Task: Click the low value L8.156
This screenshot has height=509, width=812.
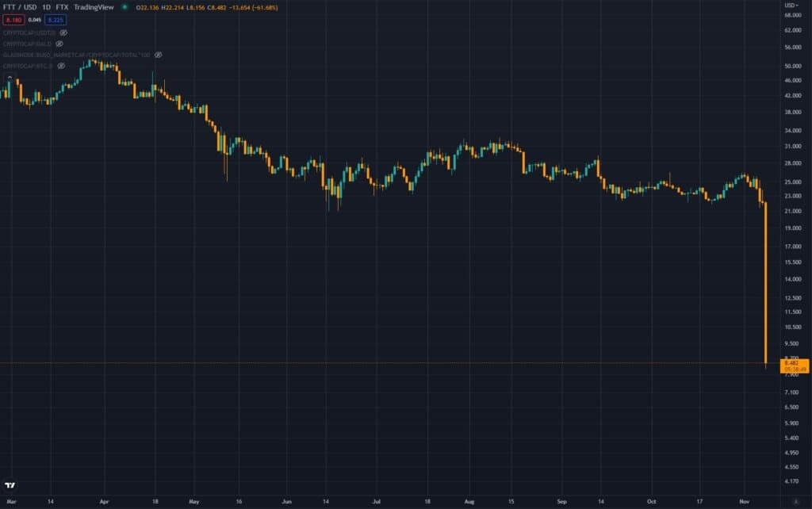Action: [196, 8]
